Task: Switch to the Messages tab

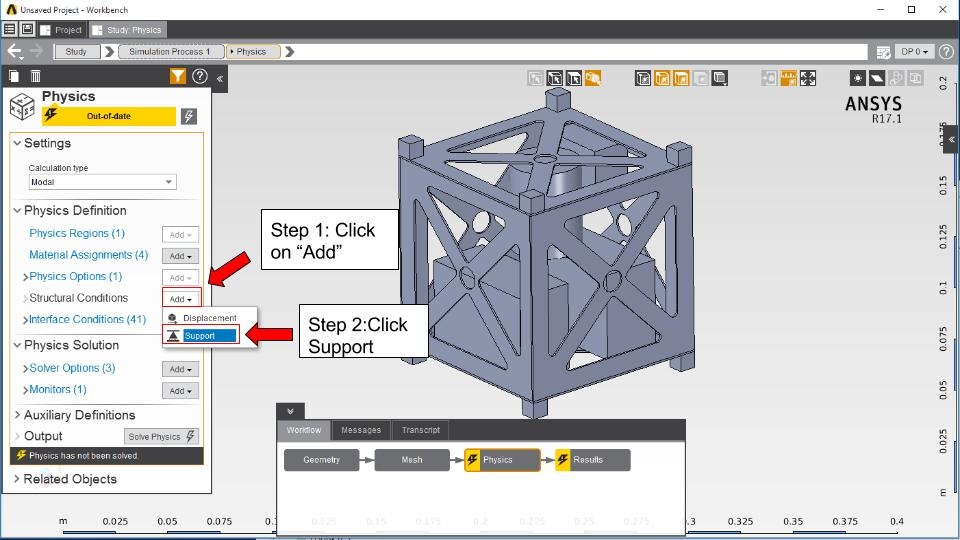Action: coord(361,430)
